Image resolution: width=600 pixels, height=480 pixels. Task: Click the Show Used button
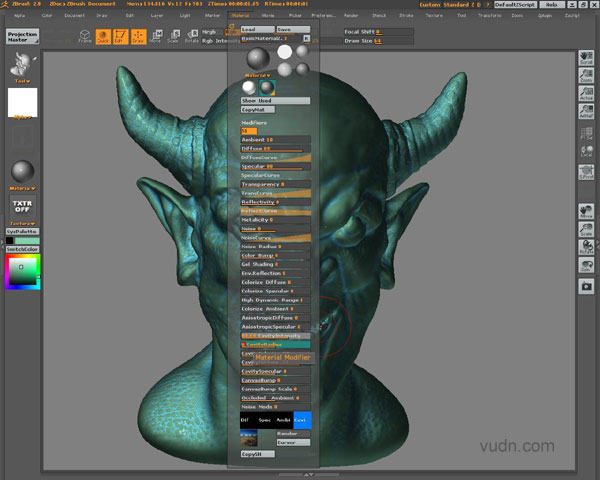pos(275,101)
